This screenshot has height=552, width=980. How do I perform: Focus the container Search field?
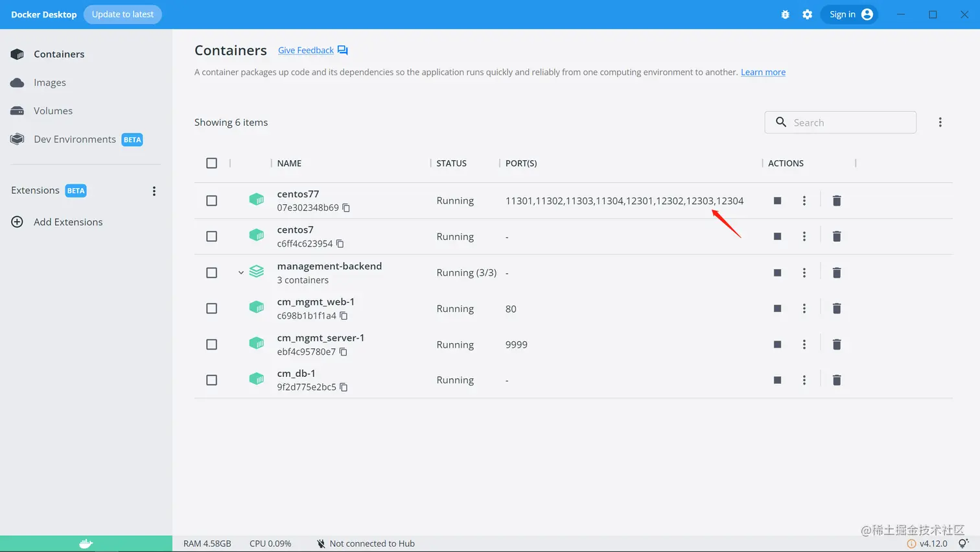pos(841,122)
